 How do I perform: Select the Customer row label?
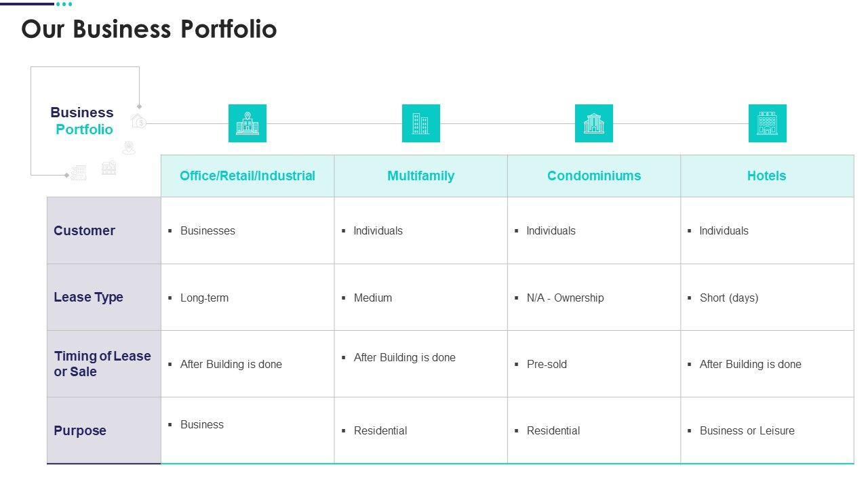(x=84, y=230)
